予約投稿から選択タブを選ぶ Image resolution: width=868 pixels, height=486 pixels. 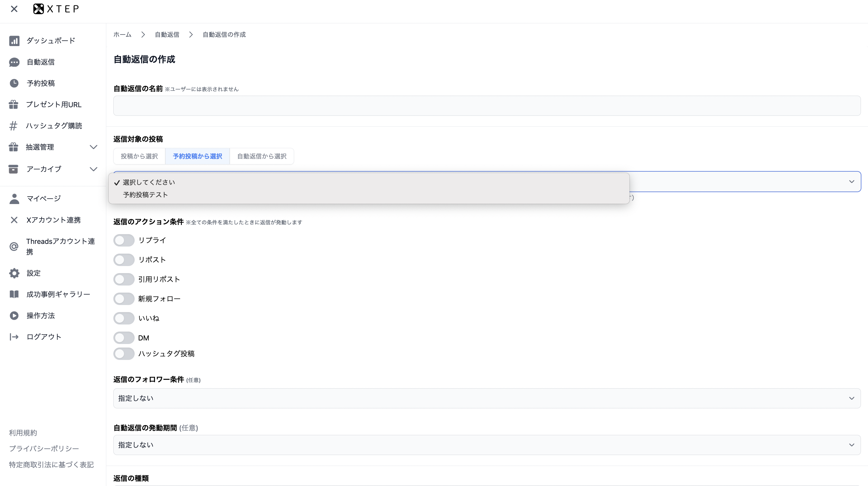[x=197, y=156]
